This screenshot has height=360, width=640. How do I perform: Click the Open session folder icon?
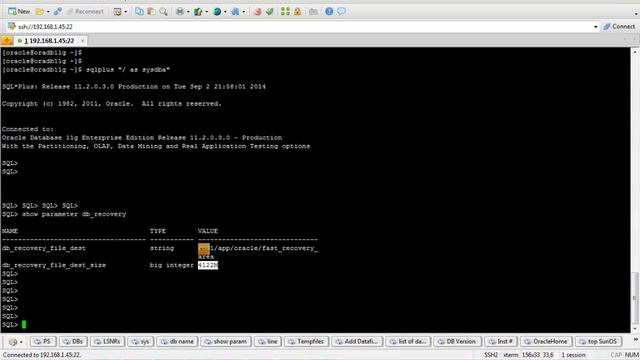click(x=40, y=11)
